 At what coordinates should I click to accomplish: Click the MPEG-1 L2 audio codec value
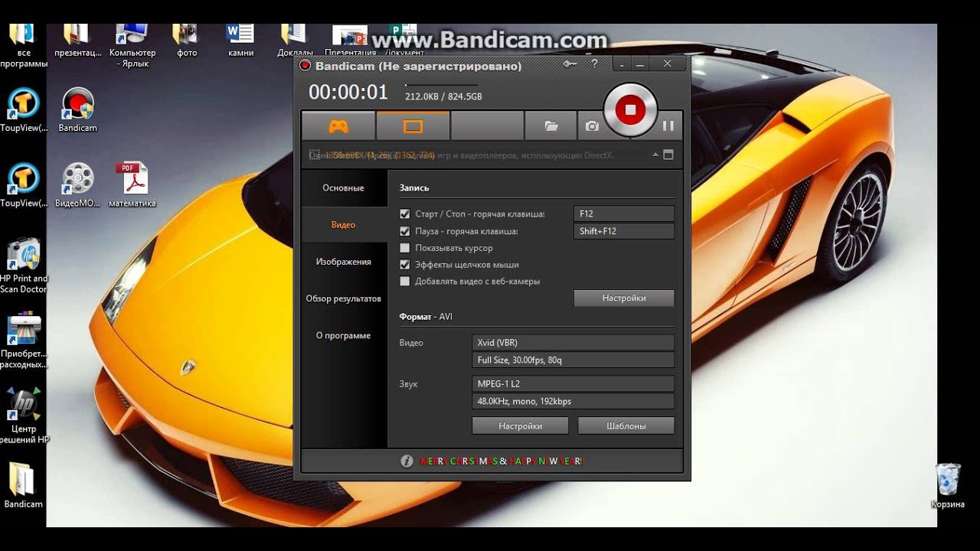[x=573, y=383]
